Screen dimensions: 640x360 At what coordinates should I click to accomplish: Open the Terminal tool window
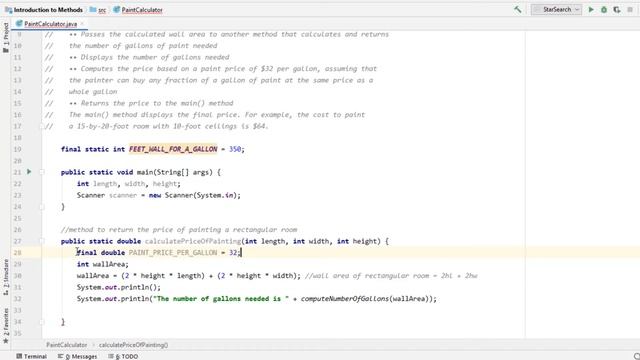pyautogui.click(x=31, y=356)
